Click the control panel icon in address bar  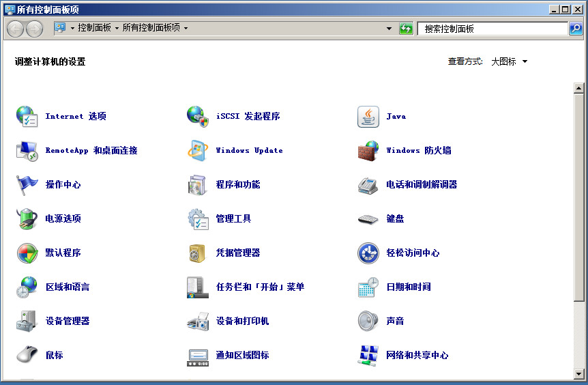pyautogui.click(x=60, y=28)
